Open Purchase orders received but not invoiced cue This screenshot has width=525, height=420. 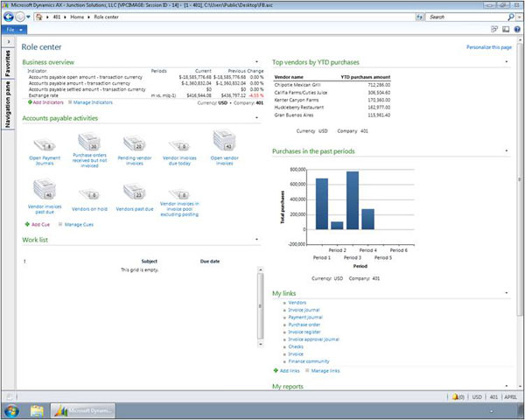pos(89,142)
